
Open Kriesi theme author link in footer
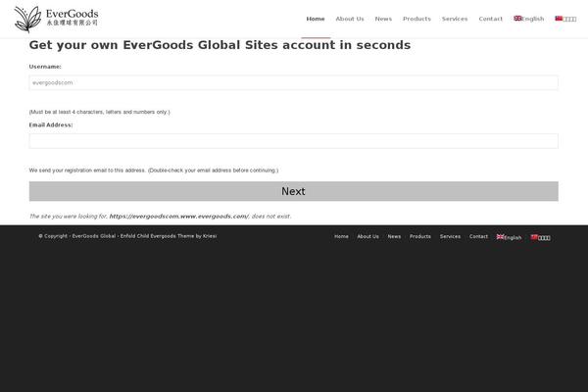click(210, 236)
